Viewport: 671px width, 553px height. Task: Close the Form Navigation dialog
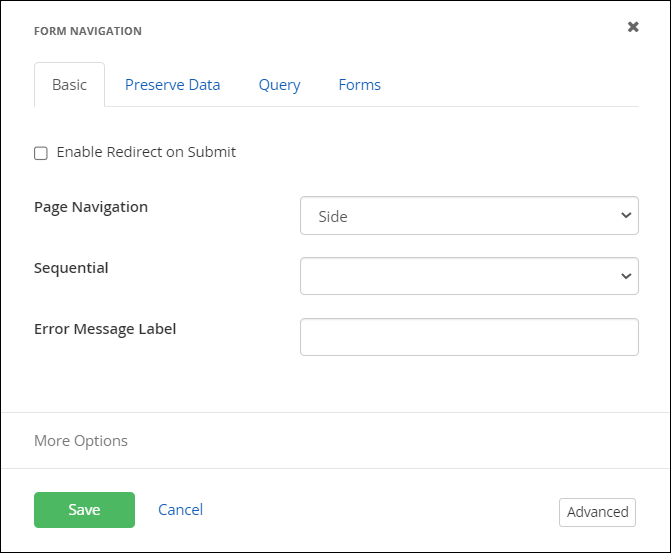coord(633,27)
